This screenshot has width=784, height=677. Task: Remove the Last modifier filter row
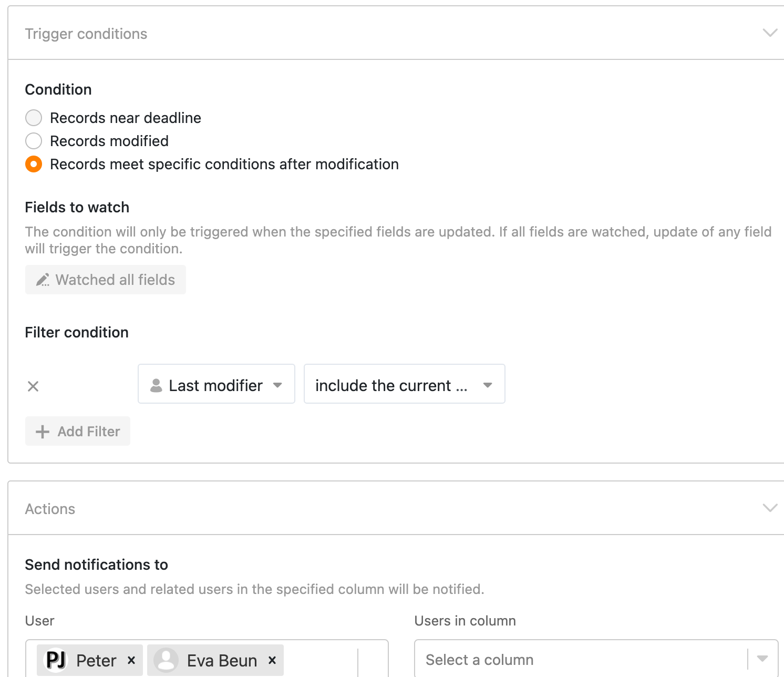point(33,386)
